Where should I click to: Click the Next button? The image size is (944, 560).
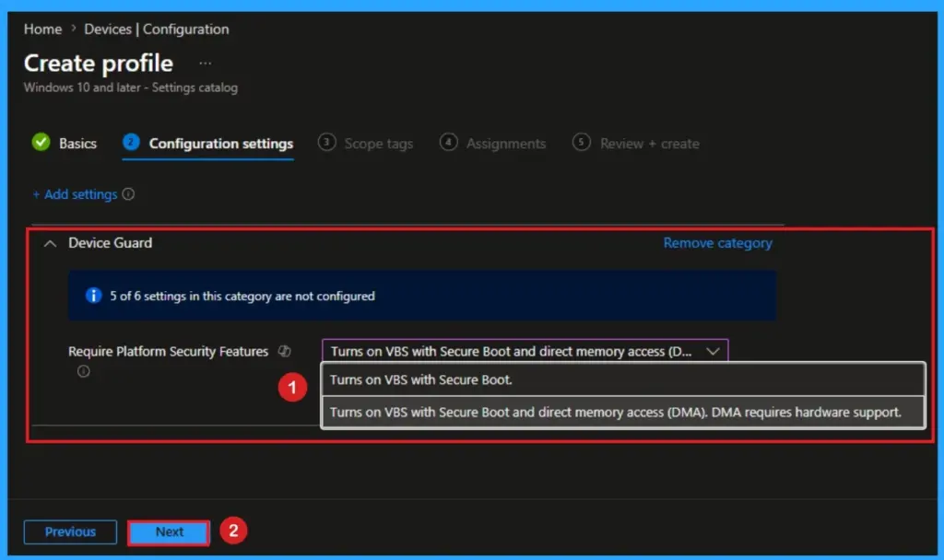click(x=170, y=531)
